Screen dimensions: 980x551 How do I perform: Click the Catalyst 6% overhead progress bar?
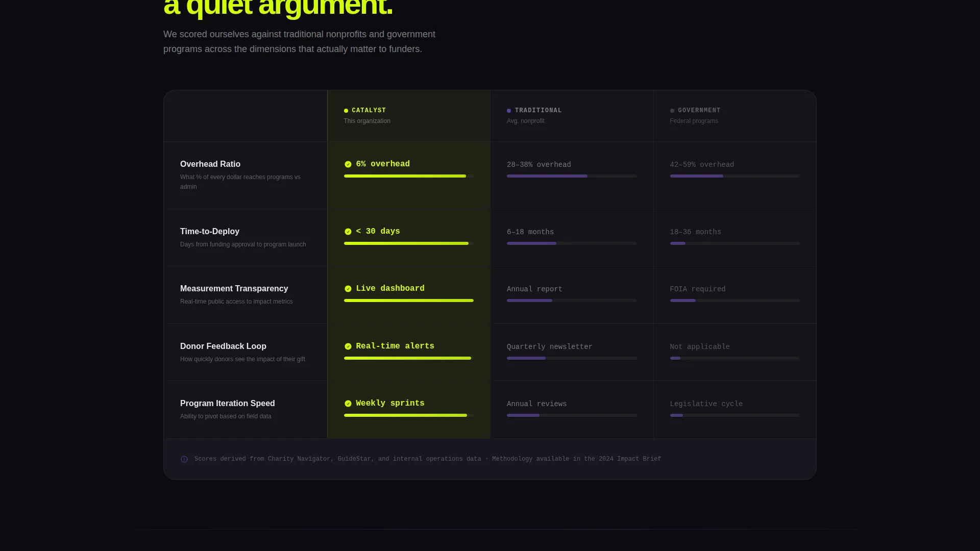click(409, 176)
